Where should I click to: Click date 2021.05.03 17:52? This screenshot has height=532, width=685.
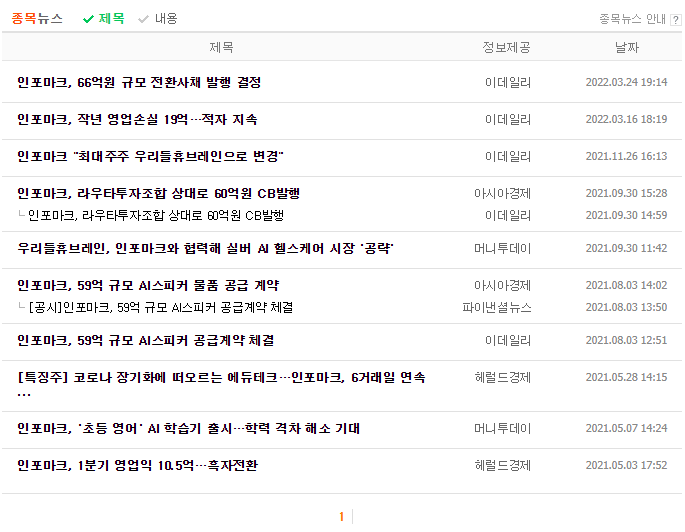click(626, 465)
